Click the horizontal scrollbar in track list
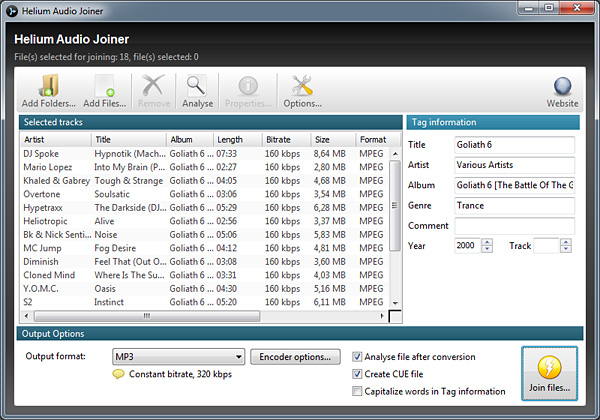This screenshot has width=600, height=420. tap(145, 316)
